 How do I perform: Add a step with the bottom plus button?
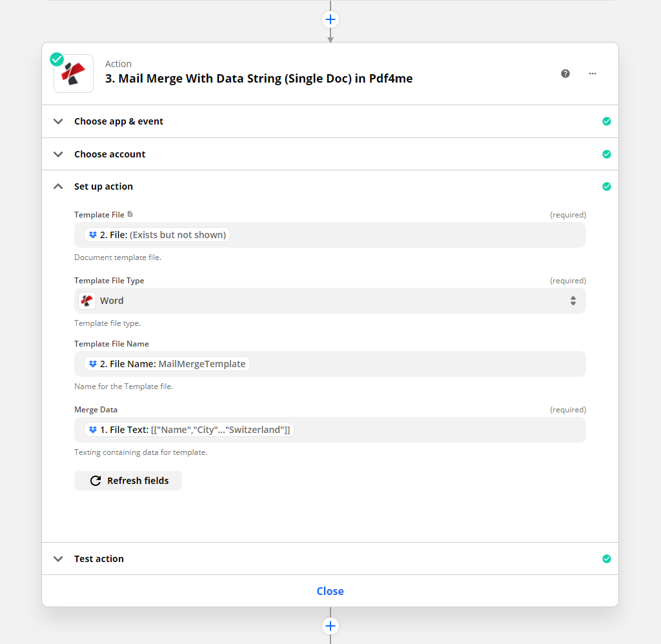coord(330,626)
